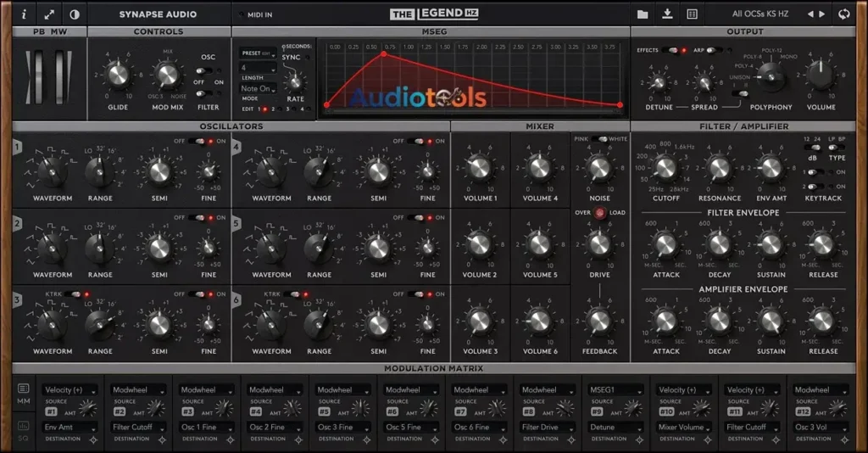
Task: Click the GLIDE knob
Action: (117, 75)
